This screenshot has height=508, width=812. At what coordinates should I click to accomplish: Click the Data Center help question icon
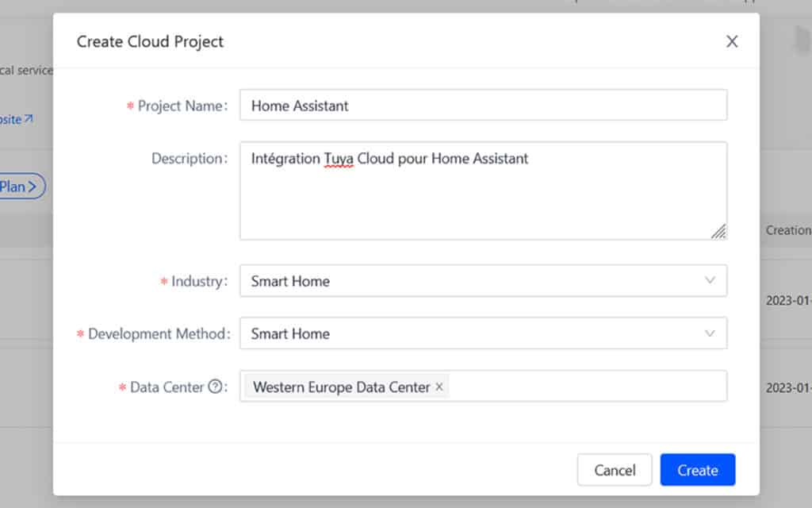(x=215, y=387)
